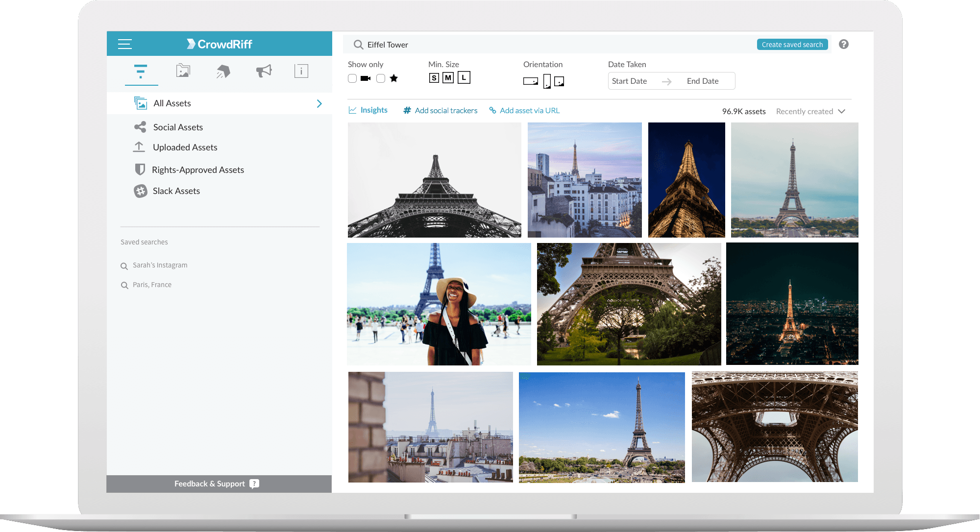Image resolution: width=980 pixels, height=532 pixels.
Task: Open the Start Date picker
Action: click(x=630, y=81)
